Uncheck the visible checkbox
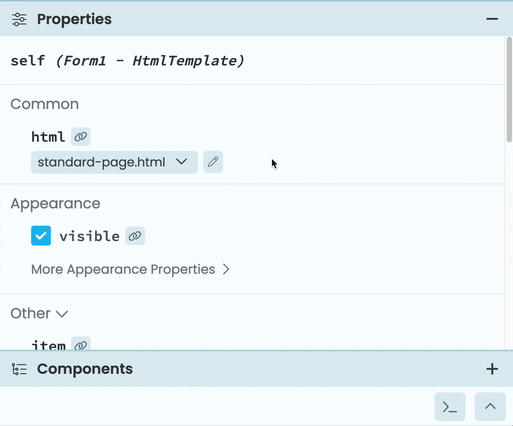 coord(41,236)
